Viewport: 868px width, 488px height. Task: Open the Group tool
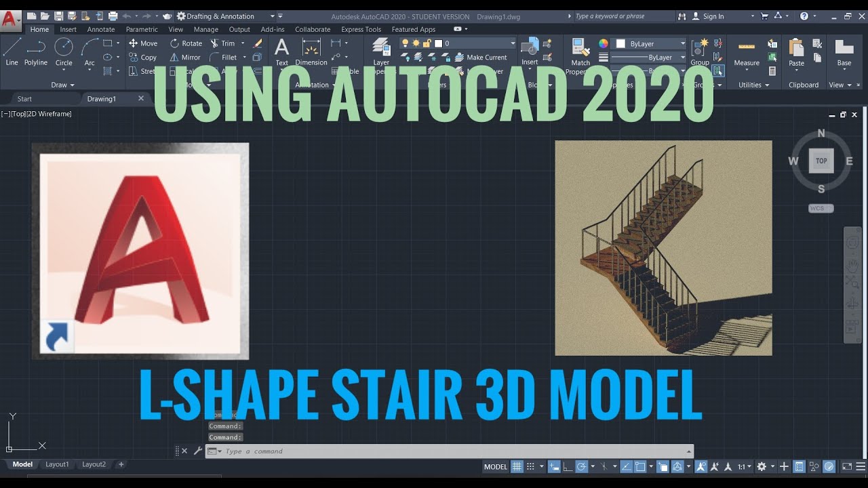tap(700, 52)
